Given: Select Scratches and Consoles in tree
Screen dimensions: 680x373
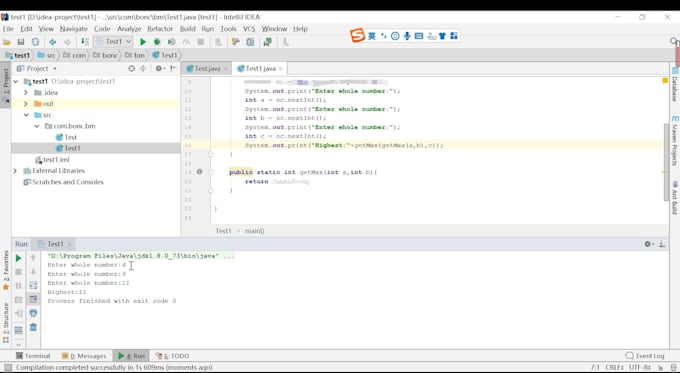Looking at the screenshot, I should click(x=63, y=182).
